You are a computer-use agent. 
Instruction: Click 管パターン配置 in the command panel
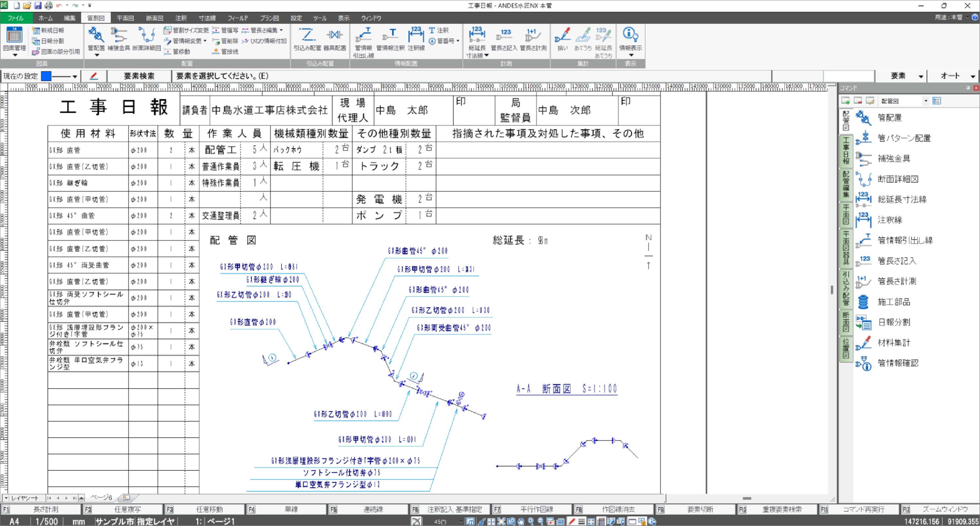(x=893, y=138)
